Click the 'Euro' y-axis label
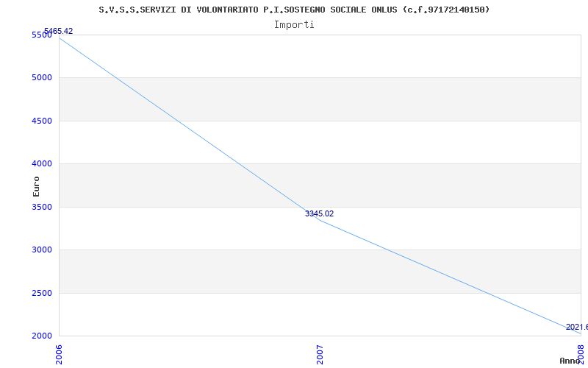This screenshot has width=588, height=368. tap(36, 186)
